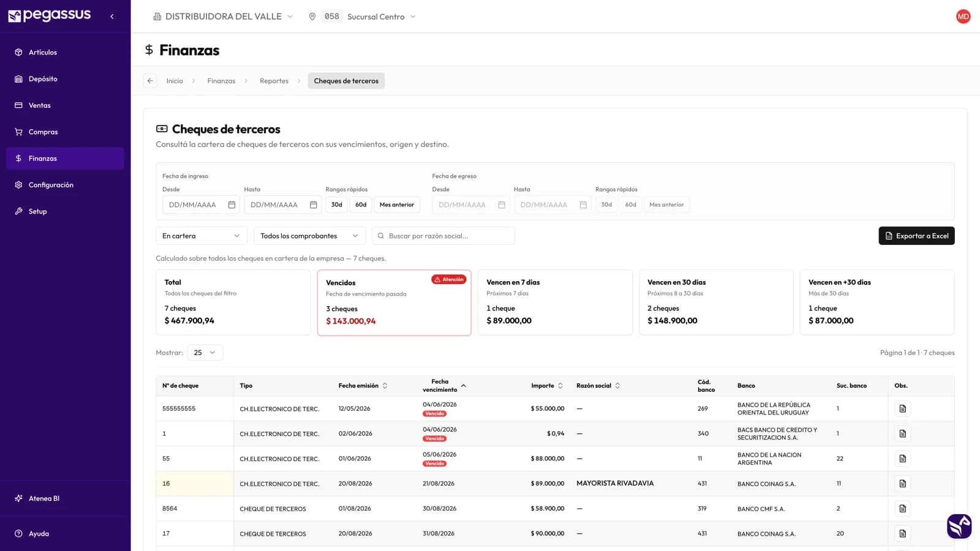980x551 pixels.
Task: Open observations for cheque 555555555
Action: tap(902, 408)
